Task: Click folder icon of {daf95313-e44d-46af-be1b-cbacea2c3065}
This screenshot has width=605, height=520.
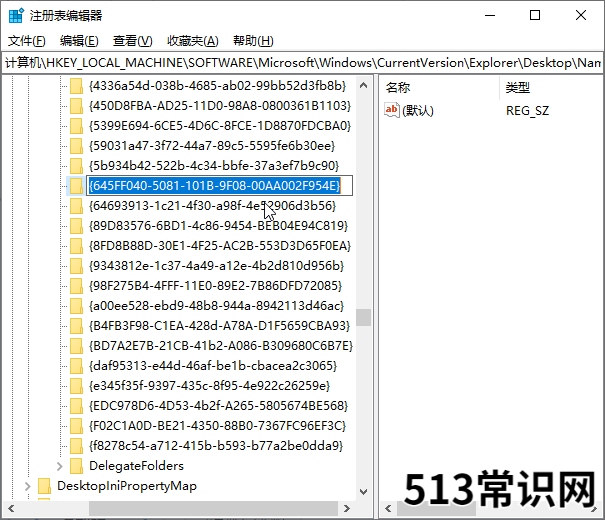Action: pos(76,366)
